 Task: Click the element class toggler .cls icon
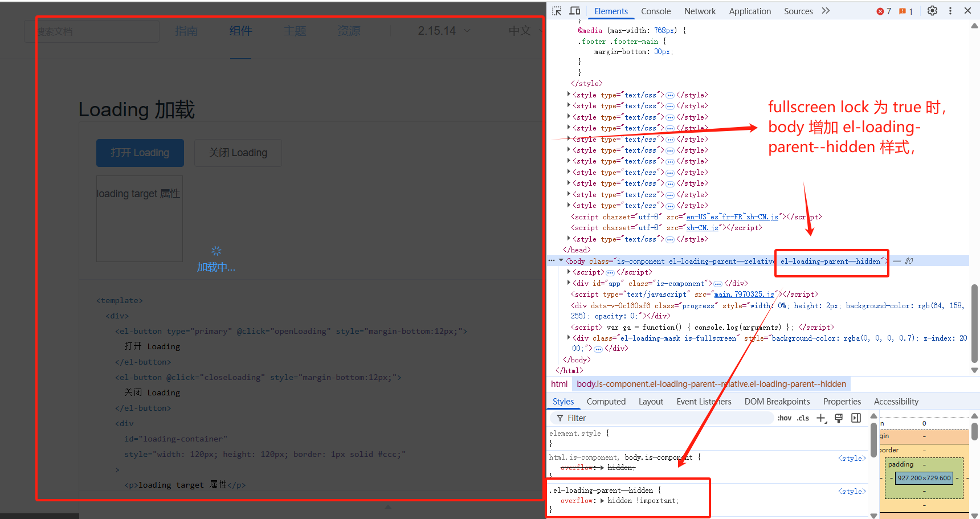pyautogui.click(x=802, y=418)
